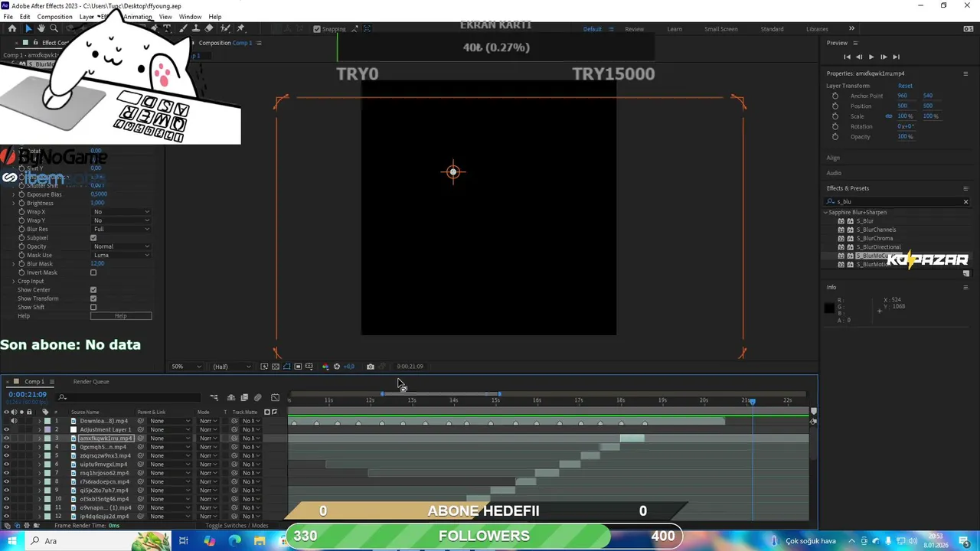Toggle the Show Center checkbox
This screenshot has width=980, height=551.
point(93,290)
